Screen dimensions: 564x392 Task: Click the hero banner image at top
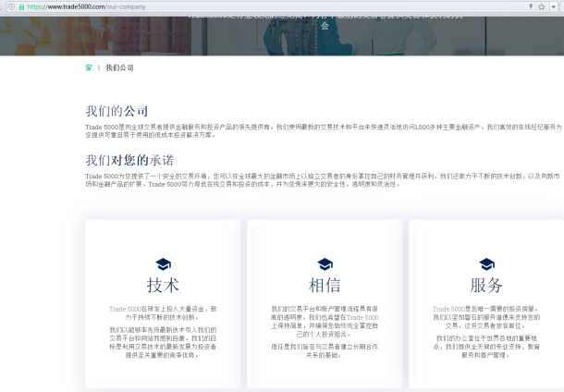coord(282,36)
